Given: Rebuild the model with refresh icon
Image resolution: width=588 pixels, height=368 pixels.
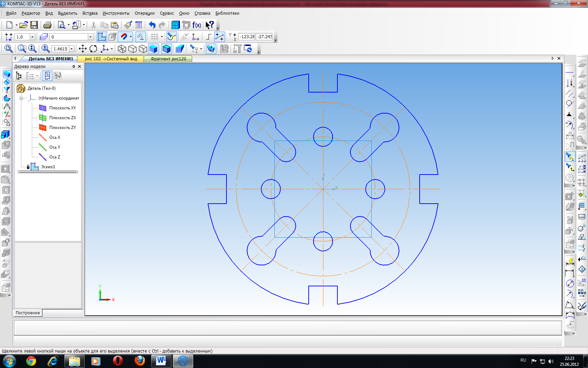Looking at the screenshot, I should pyautogui.click(x=248, y=49).
